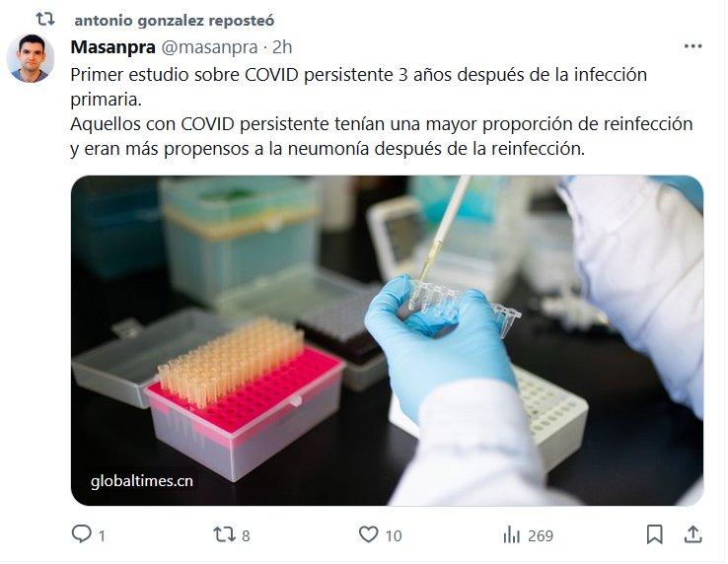The width and height of the screenshot is (728, 564).
Task: Open the laboratory pipette article image
Action: tap(387, 340)
